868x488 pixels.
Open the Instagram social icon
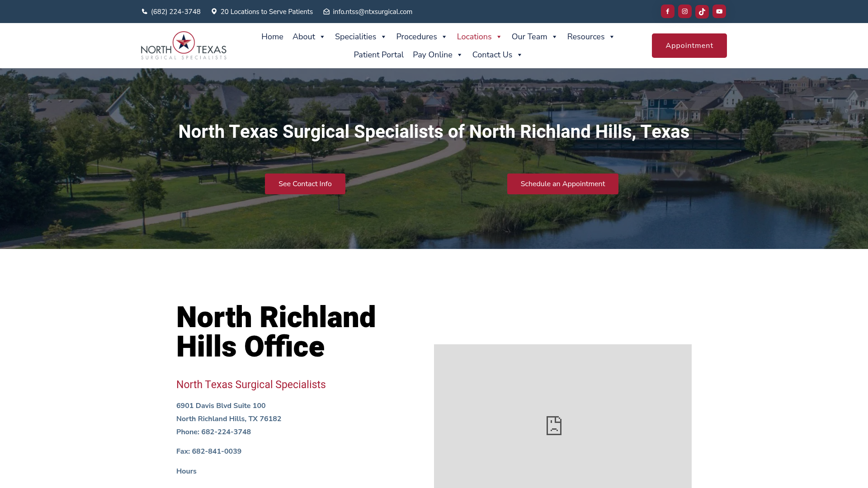[x=684, y=11]
